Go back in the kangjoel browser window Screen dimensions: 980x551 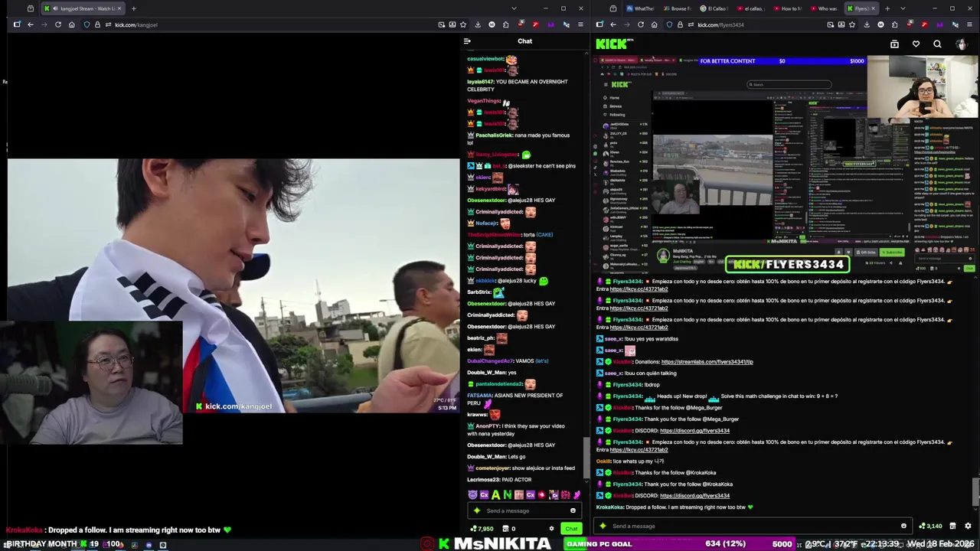click(x=31, y=24)
